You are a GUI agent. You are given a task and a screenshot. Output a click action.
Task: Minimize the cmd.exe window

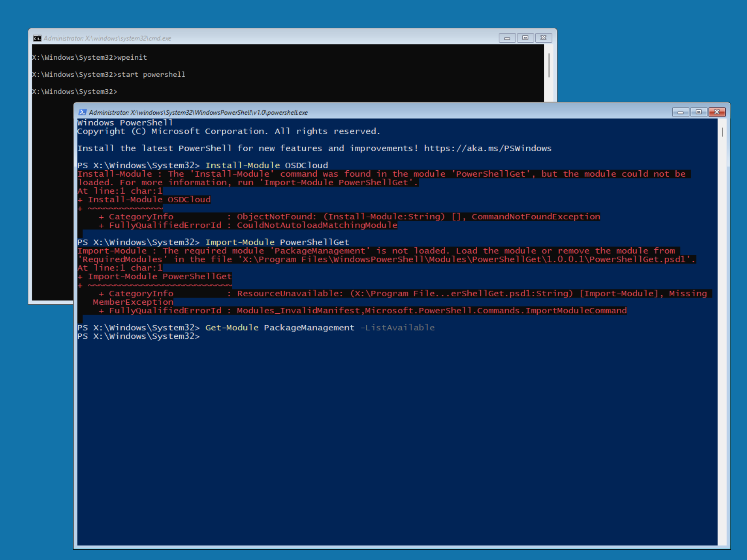pyautogui.click(x=507, y=38)
